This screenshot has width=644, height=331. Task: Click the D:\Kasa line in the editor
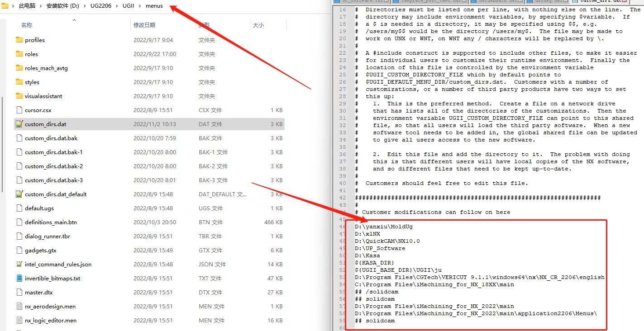click(367, 255)
